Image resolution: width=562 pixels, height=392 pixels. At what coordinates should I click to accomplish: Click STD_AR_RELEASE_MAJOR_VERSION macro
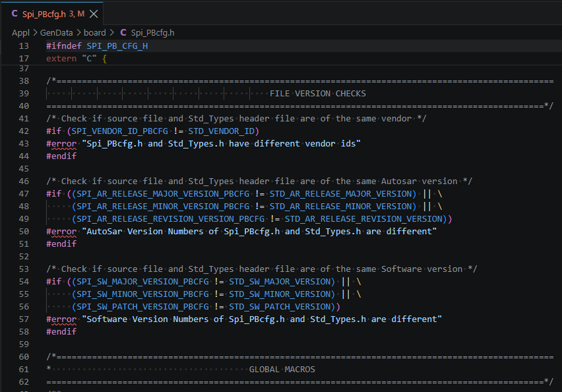(x=340, y=193)
